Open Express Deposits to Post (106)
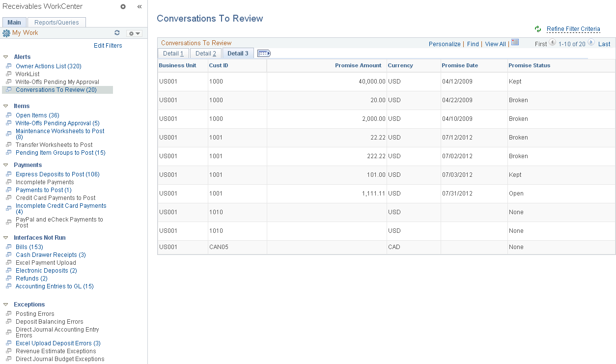Viewport: 616px width, 364px height. coord(57,174)
